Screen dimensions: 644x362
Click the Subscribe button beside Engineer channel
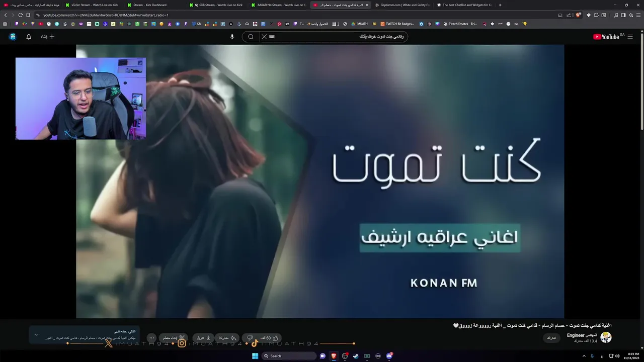pos(552,338)
